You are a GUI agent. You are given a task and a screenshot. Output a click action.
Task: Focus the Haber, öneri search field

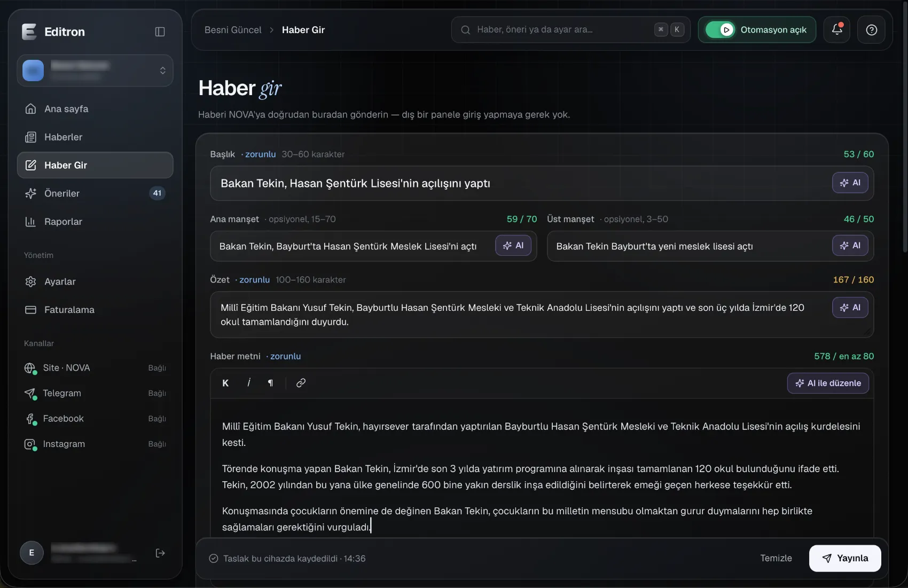pos(570,30)
